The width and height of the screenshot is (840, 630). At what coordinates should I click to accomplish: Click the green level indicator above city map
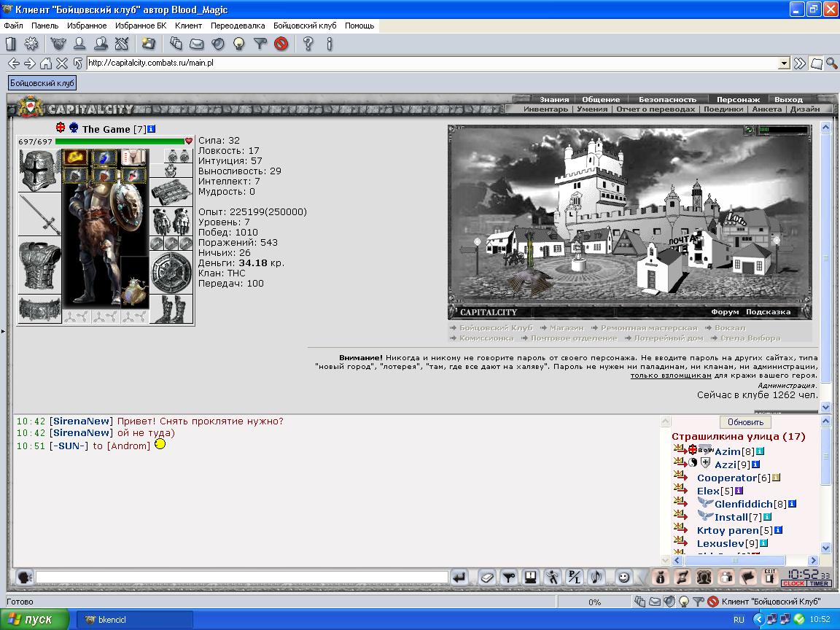click(783, 130)
